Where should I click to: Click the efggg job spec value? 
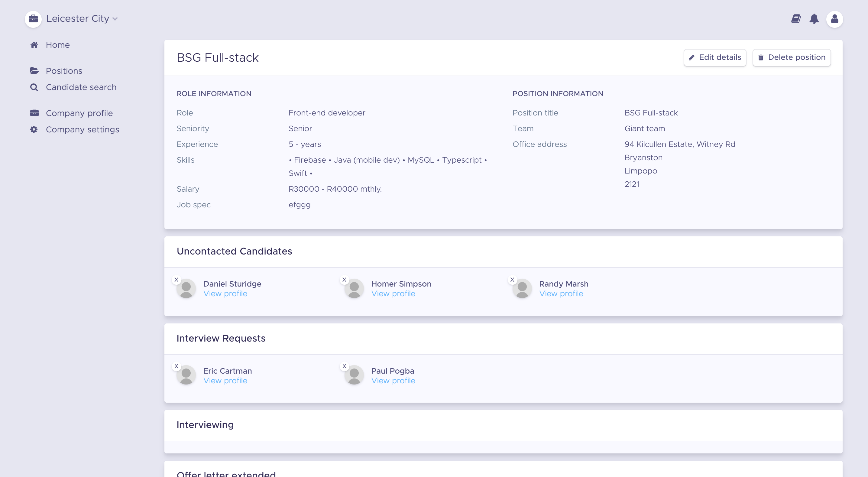(300, 205)
